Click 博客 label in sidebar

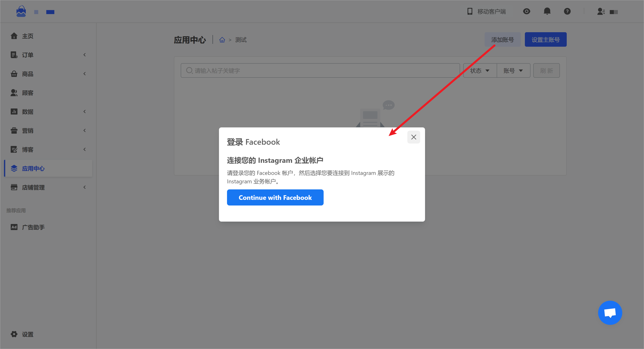coord(28,150)
